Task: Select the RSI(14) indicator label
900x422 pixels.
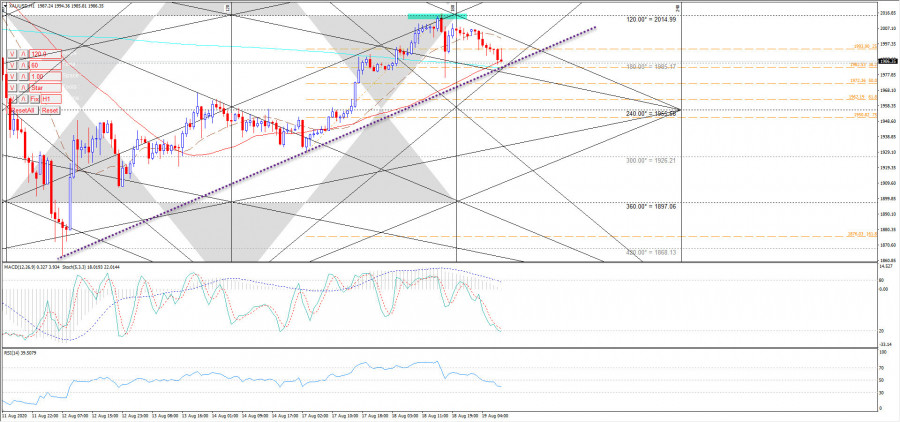Action: pos(12,352)
